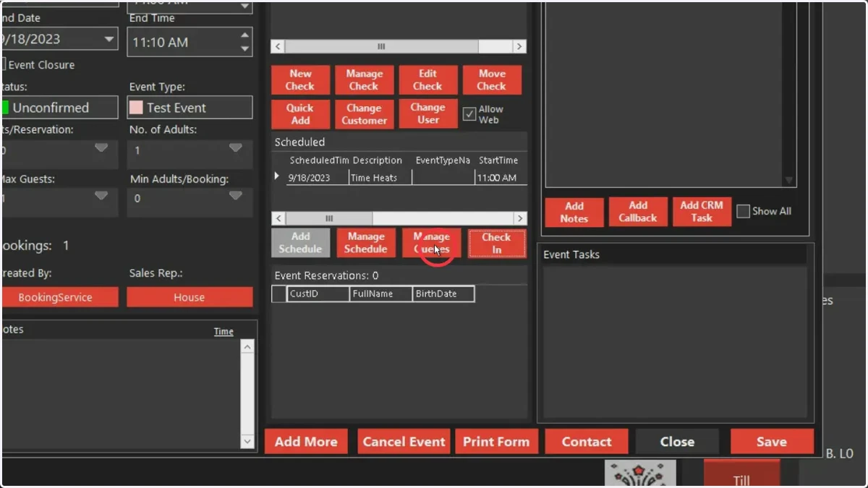868x488 pixels.
Task: Open the End Date dropdown
Action: [x=109, y=39]
